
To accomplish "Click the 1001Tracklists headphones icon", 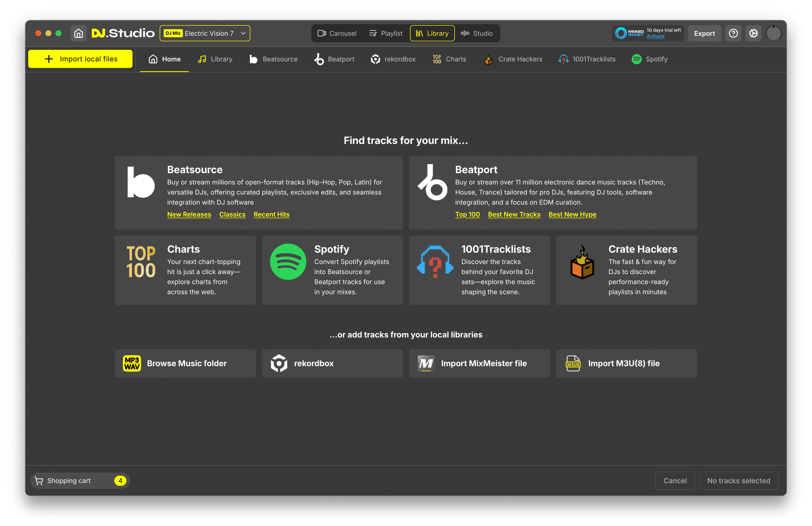I will (435, 261).
